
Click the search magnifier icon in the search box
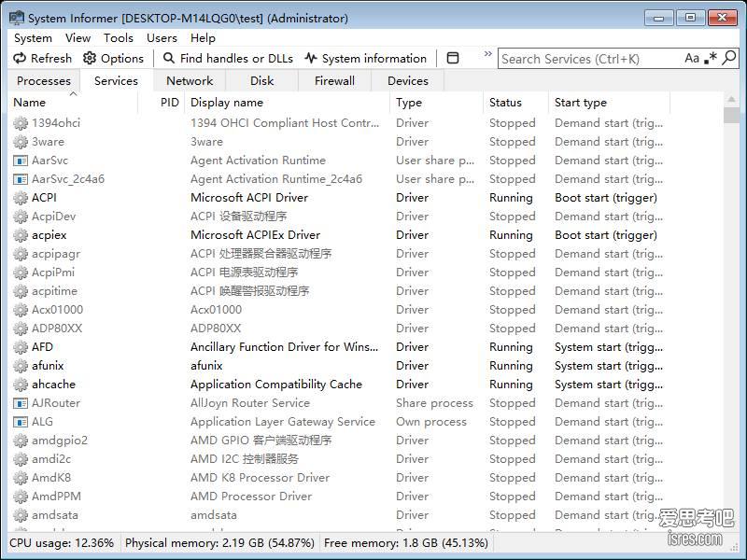(x=729, y=58)
